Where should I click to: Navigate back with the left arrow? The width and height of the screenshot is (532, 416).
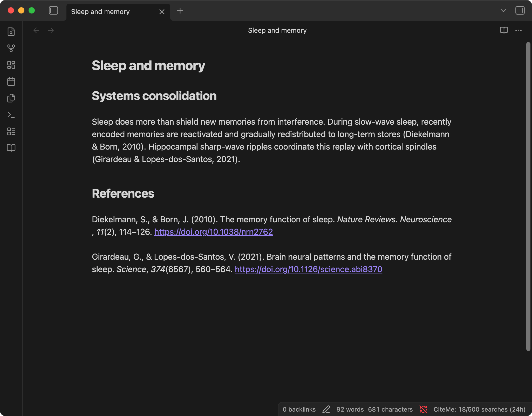[36, 30]
